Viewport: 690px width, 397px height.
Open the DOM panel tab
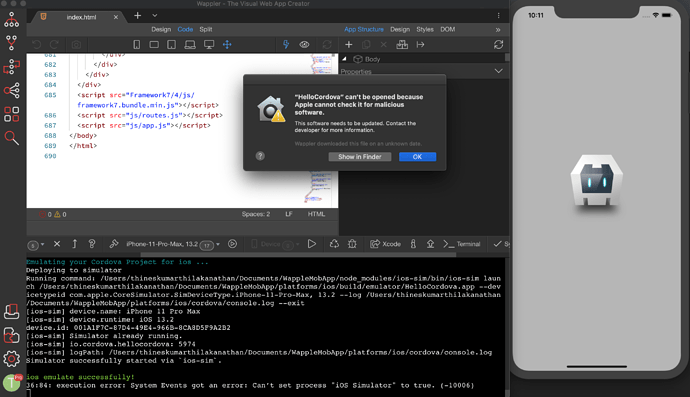click(x=448, y=29)
